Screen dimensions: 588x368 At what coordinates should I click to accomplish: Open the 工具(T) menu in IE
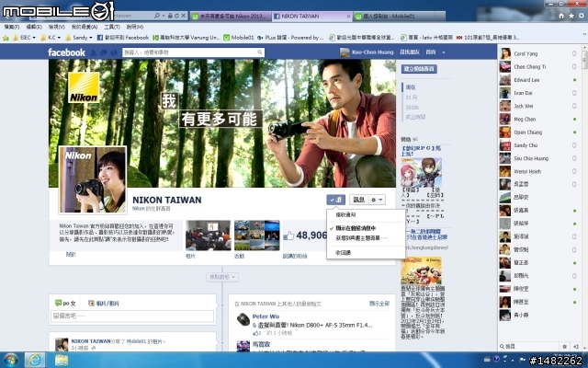pyautogui.click(x=112, y=27)
